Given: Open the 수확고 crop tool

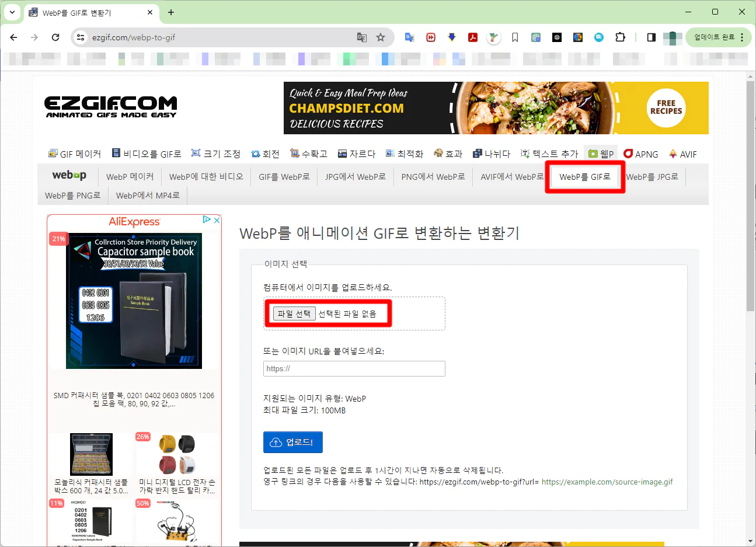Looking at the screenshot, I should click(309, 154).
